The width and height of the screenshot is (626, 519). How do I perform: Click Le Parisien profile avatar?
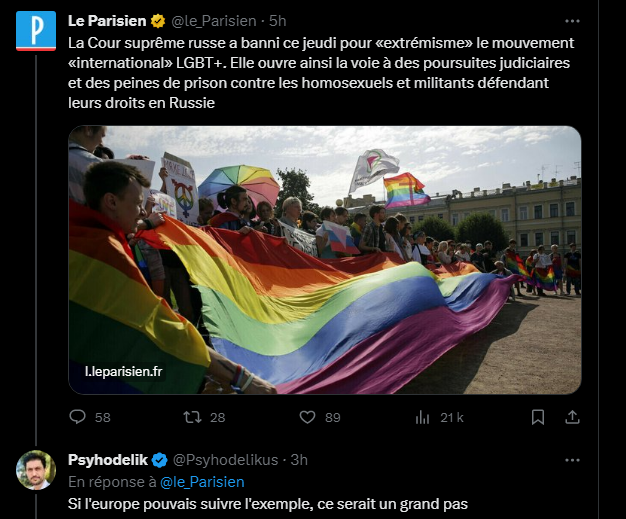[36, 31]
